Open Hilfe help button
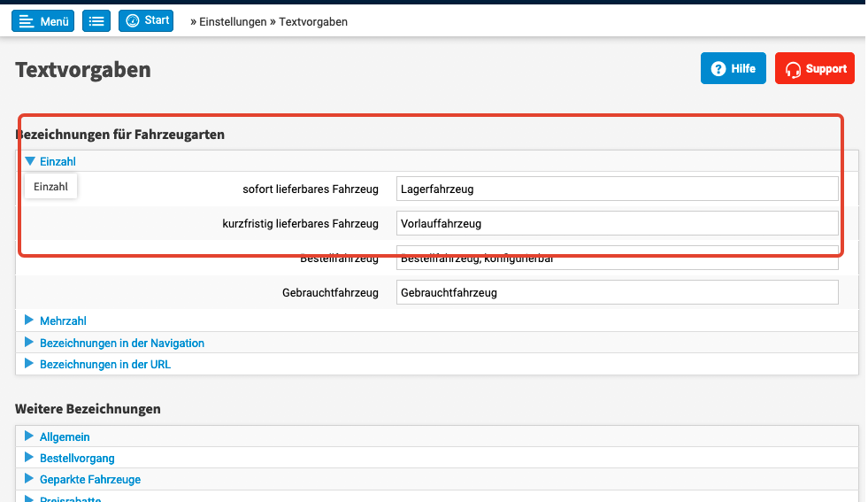Viewport: 868px width, 502px height. point(733,69)
